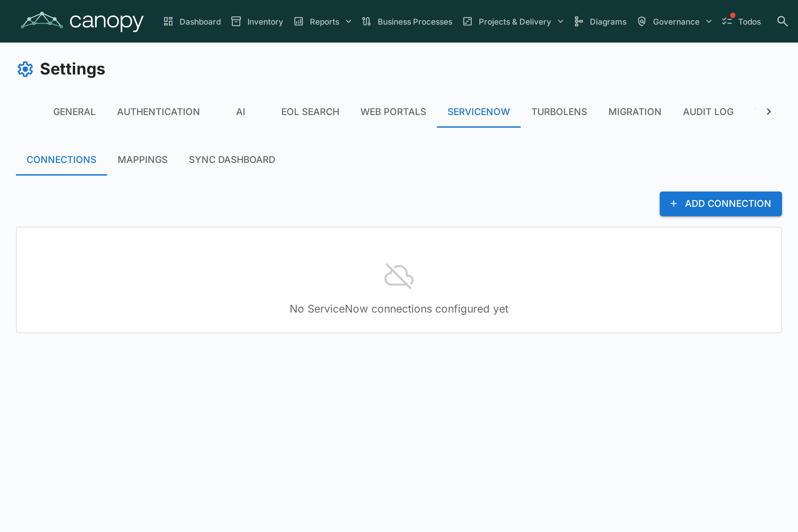
Task: Click the Add Connection button
Action: [x=721, y=203]
